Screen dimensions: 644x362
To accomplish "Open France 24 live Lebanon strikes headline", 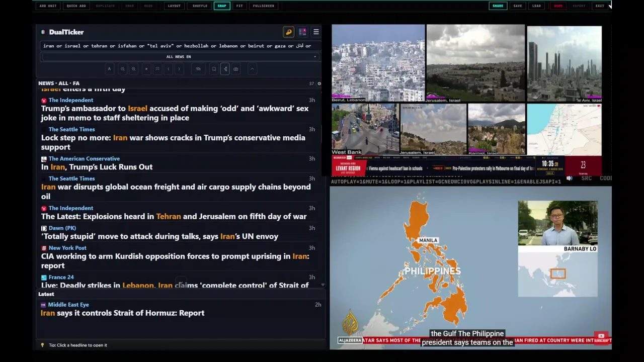I will click(175, 285).
